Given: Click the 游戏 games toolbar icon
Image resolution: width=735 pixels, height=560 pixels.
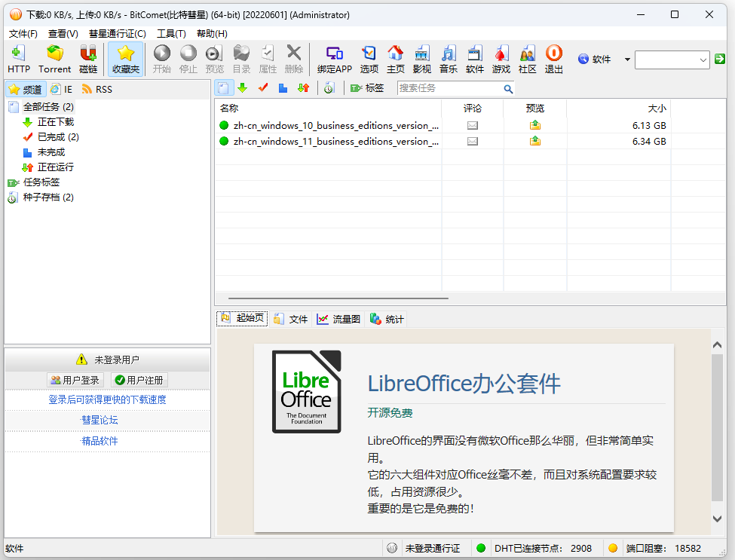Looking at the screenshot, I should point(501,59).
